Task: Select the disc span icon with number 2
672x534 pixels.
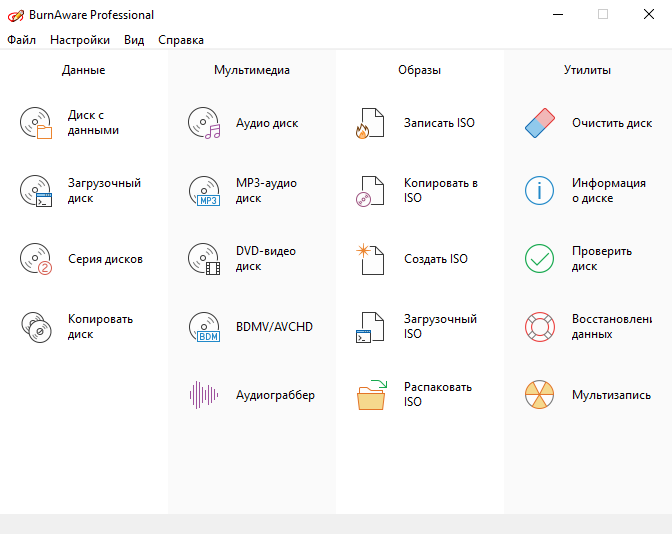Action: pyautogui.click(x=36, y=259)
